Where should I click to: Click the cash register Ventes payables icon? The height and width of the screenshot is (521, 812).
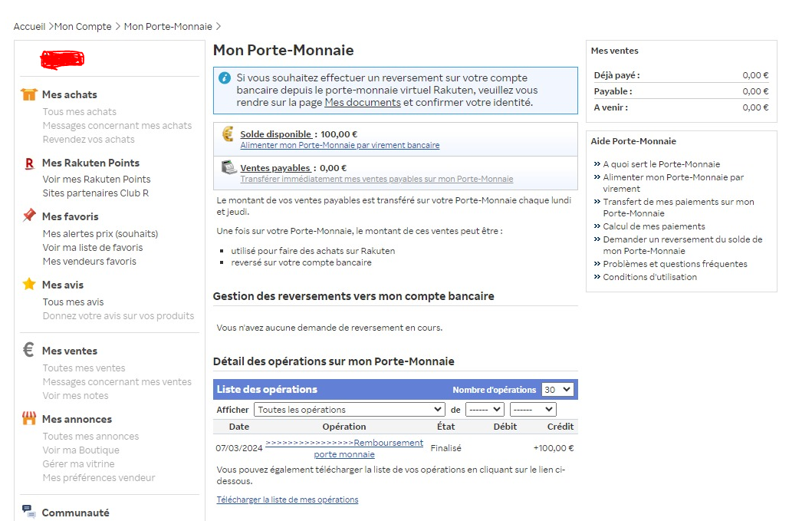[x=228, y=167]
